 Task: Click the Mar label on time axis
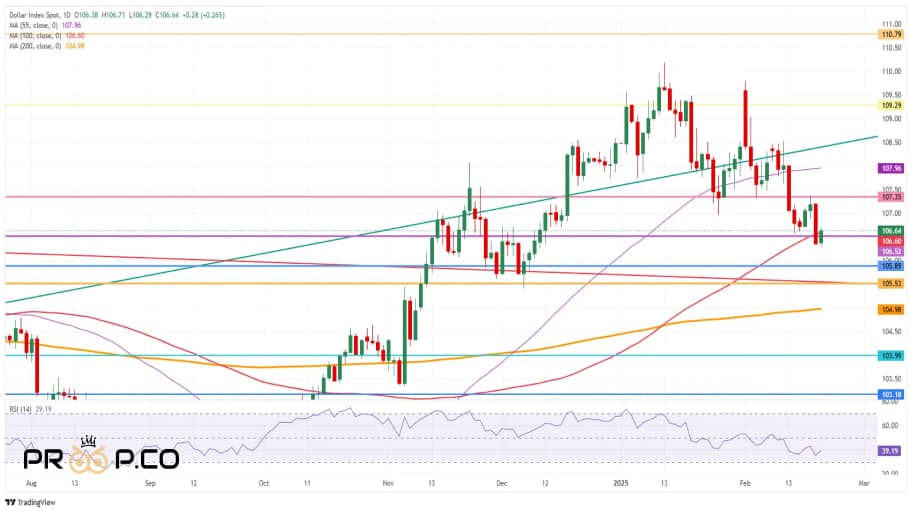click(x=864, y=483)
